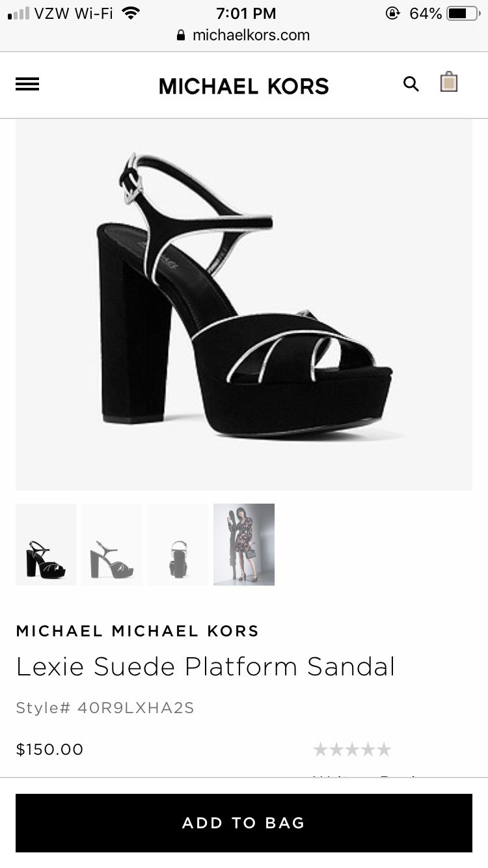Tap the cellular signal bars
This screenshot has width=488, height=868.
tap(19, 14)
